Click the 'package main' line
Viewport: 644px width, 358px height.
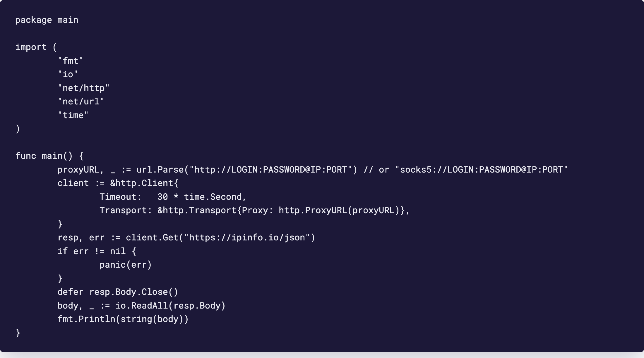click(x=47, y=20)
